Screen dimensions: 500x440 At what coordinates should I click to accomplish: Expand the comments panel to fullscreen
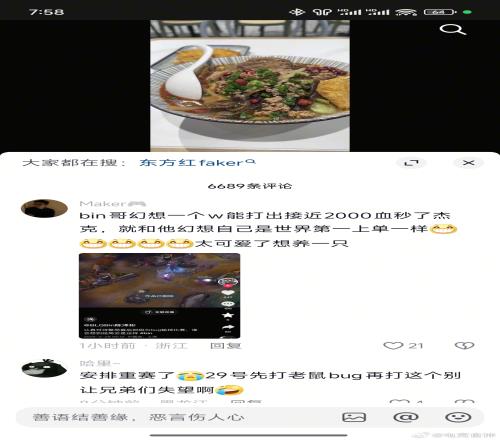pos(411,163)
